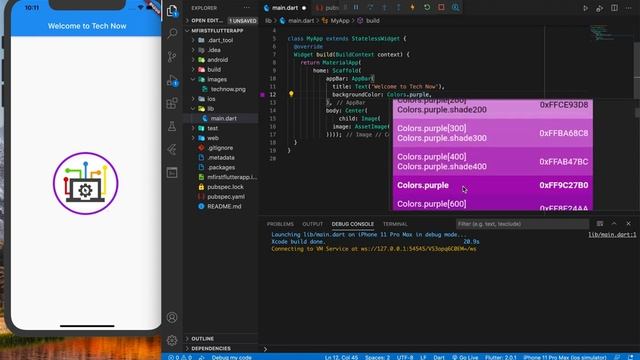The image size is (640, 360).
Task: Expand the web folder
Action: (x=213, y=138)
